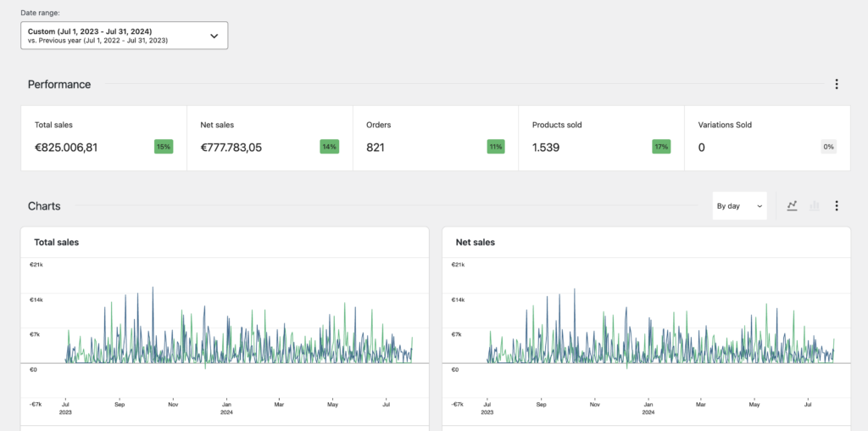Select the Products sold summary card
This screenshot has width=868, height=431.
601,137
